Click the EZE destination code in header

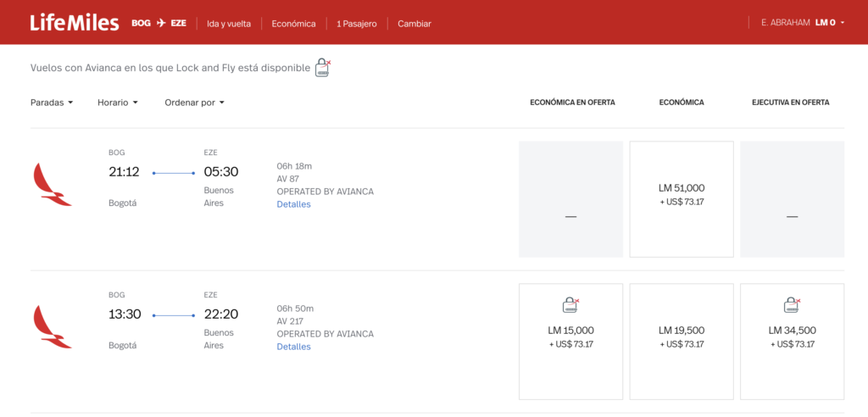coord(178,23)
